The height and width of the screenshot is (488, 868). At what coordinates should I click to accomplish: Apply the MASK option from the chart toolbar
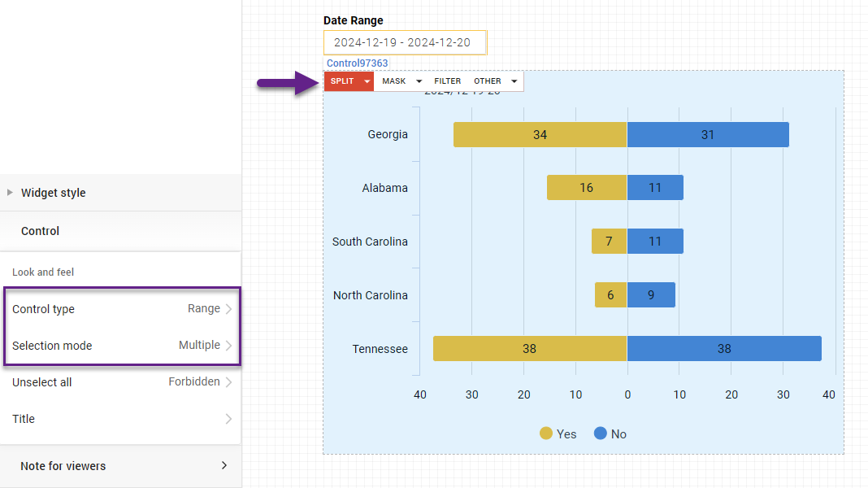coord(394,81)
